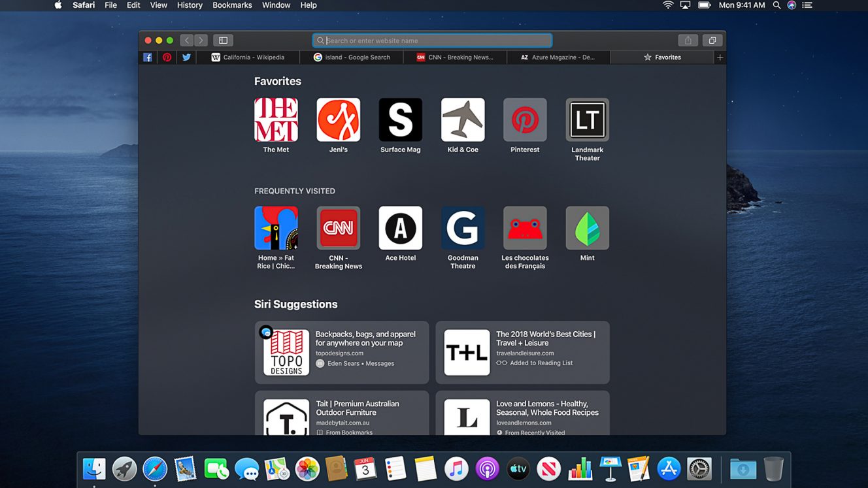Viewport: 868px width, 488px height.
Task: Open Photos from the Dock
Action: click(307, 468)
